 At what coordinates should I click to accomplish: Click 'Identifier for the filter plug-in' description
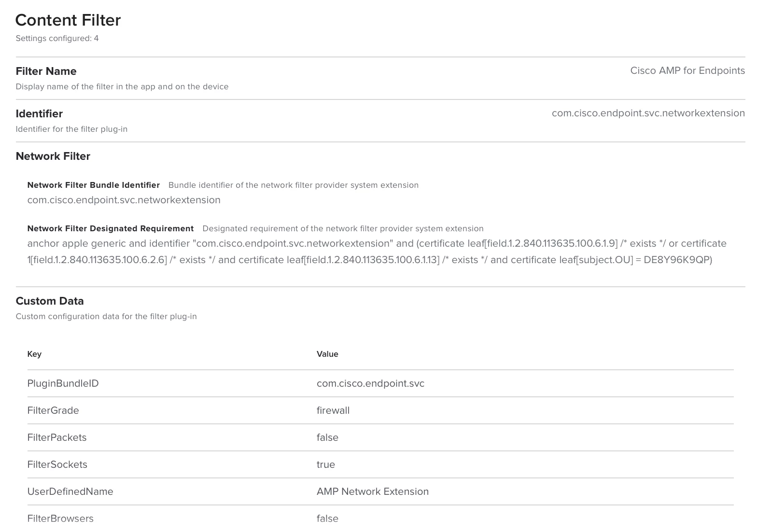coord(71,129)
